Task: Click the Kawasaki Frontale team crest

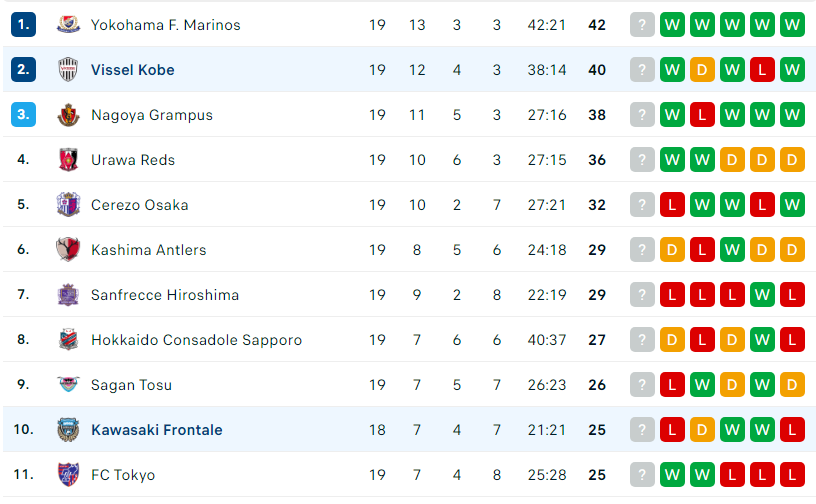Action: 68,430
